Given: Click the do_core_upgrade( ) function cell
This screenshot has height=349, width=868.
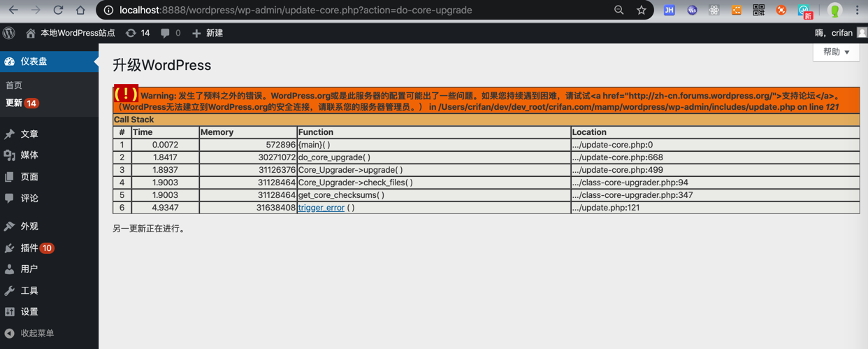Looking at the screenshot, I should [434, 157].
